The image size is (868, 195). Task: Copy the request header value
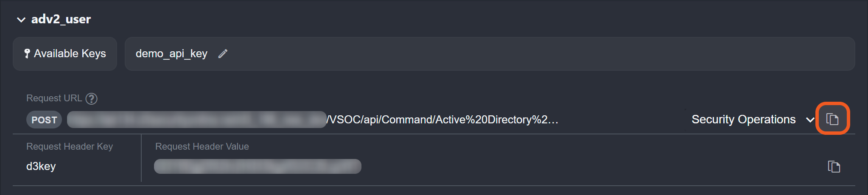[x=834, y=167]
